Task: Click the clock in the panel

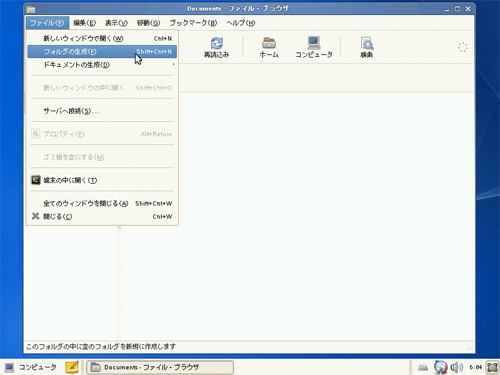Action: pyautogui.click(x=475, y=367)
